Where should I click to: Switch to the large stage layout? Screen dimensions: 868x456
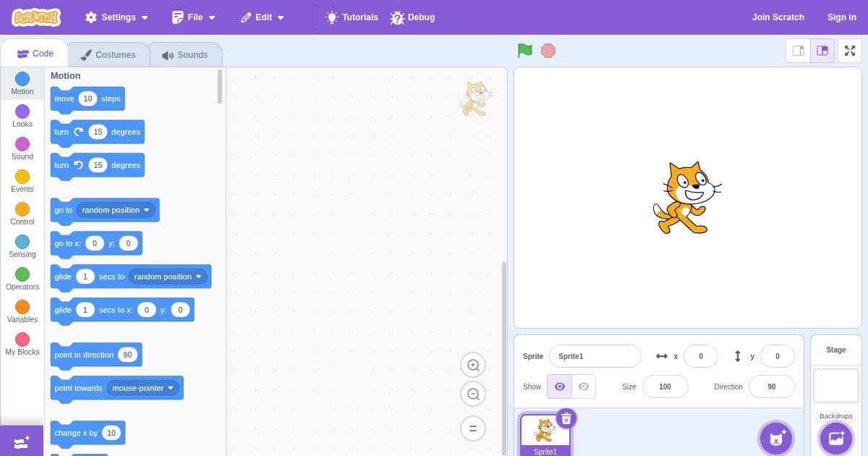(x=822, y=51)
